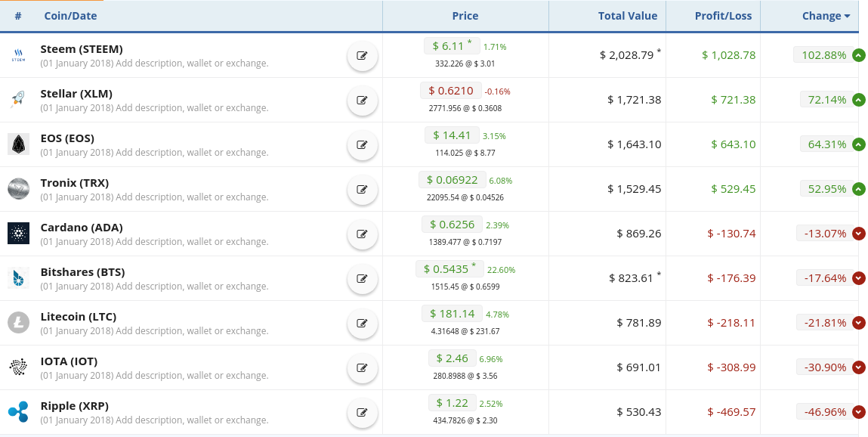Click the Bitshares coin logo
The image size is (868, 437).
18,278
